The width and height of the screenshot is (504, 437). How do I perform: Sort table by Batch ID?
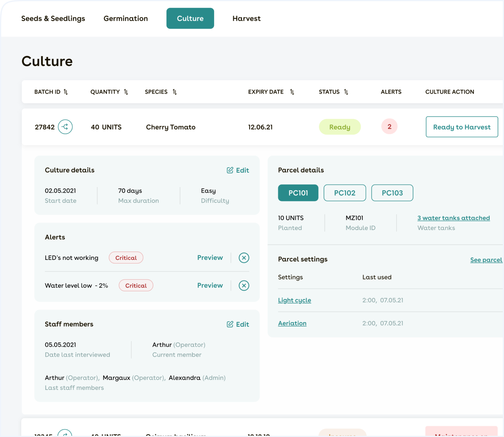coord(66,92)
